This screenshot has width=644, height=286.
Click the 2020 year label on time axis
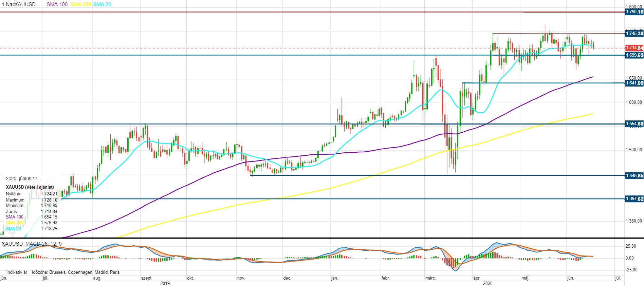pos(487,283)
